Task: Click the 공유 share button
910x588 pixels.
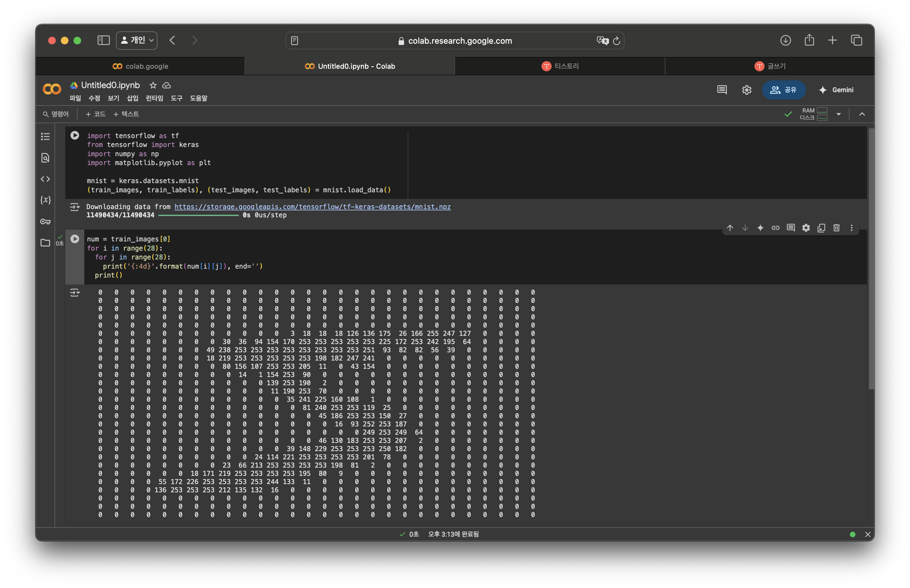Action: pyautogui.click(x=784, y=90)
